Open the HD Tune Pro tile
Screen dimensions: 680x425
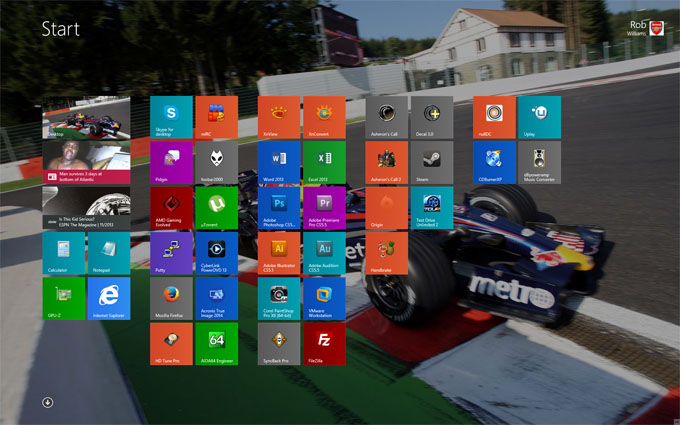(x=171, y=344)
